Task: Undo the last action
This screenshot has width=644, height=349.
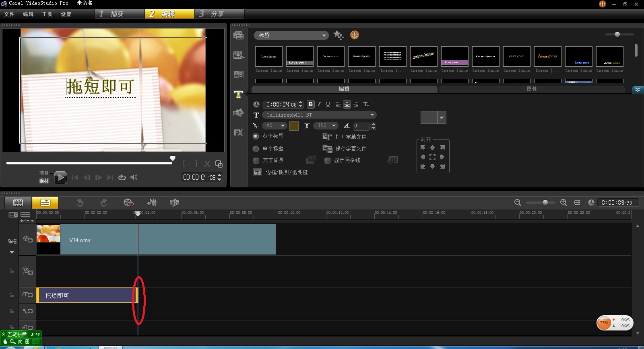Action: click(80, 203)
